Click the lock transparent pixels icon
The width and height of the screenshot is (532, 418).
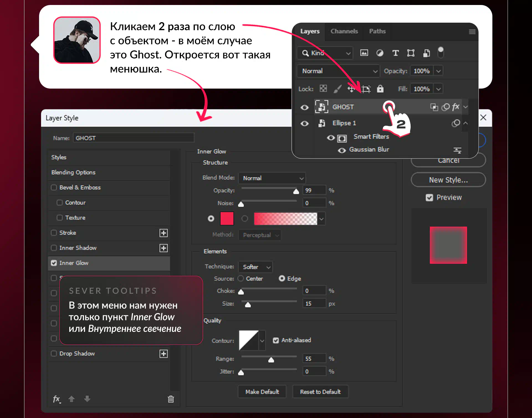[x=323, y=89]
